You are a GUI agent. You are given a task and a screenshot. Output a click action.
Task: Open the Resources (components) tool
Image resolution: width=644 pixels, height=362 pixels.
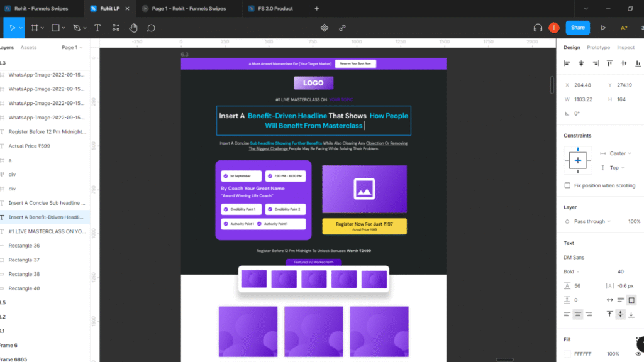(116, 28)
